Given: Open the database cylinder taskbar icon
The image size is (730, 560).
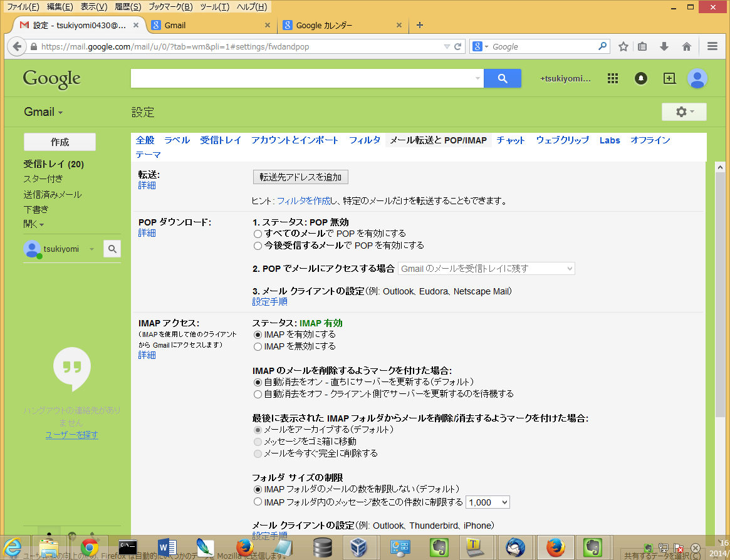Looking at the screenshot, I should pyautogui.click(x=322, y=548).
